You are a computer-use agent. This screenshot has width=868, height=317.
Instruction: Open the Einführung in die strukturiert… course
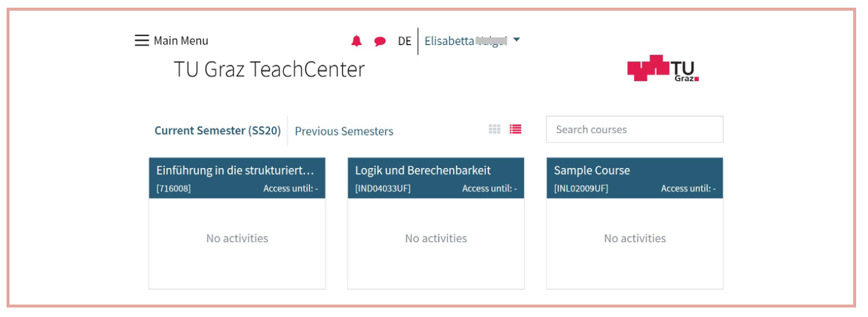pos(235,170)
